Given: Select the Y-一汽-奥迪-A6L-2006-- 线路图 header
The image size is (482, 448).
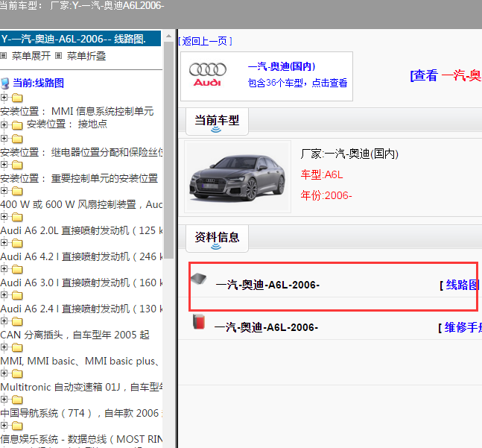Looking at the screenshot, I should [80, 39].
